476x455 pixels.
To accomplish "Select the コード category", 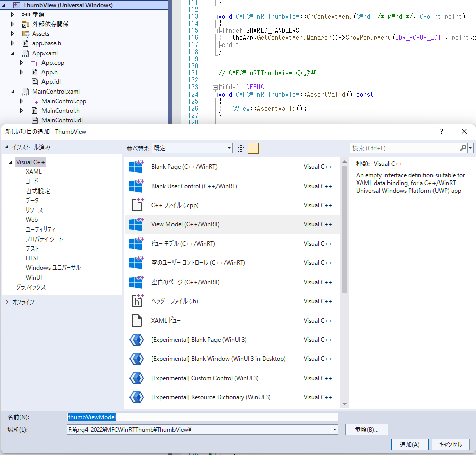I will pyautogui.click(x=32, y=181).
